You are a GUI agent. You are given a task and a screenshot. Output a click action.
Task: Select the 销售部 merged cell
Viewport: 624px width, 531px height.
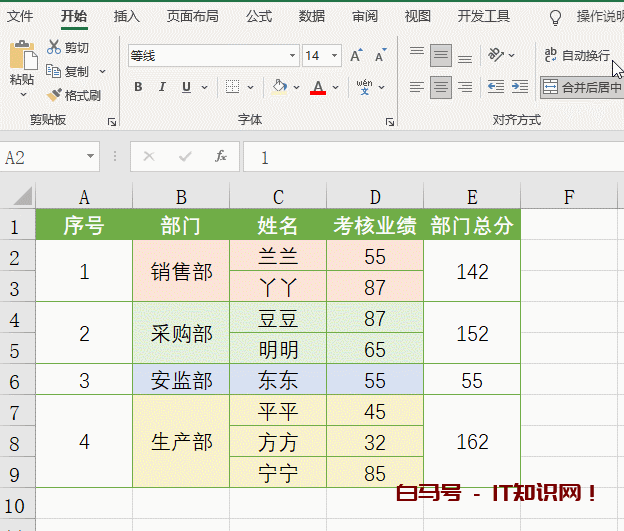(x=181, y=271)
